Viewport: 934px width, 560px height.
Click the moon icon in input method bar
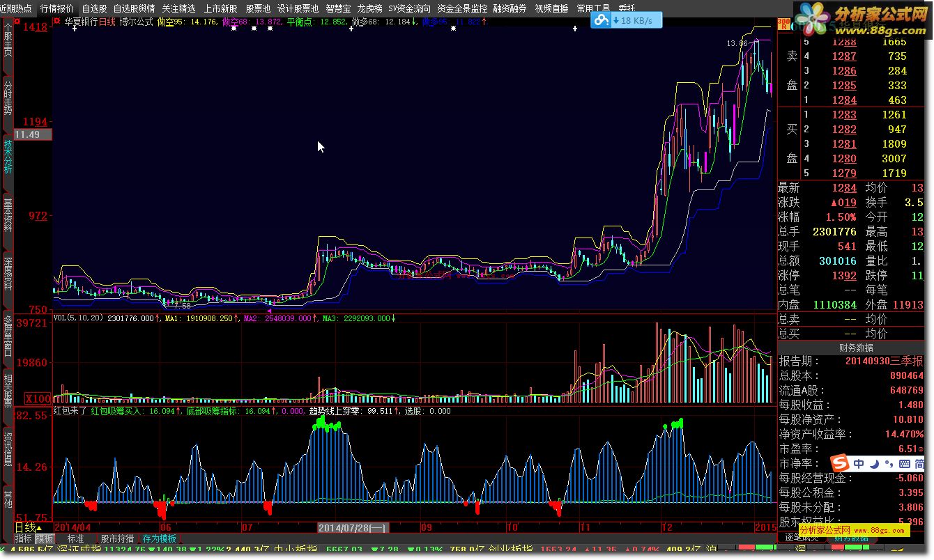874,463
